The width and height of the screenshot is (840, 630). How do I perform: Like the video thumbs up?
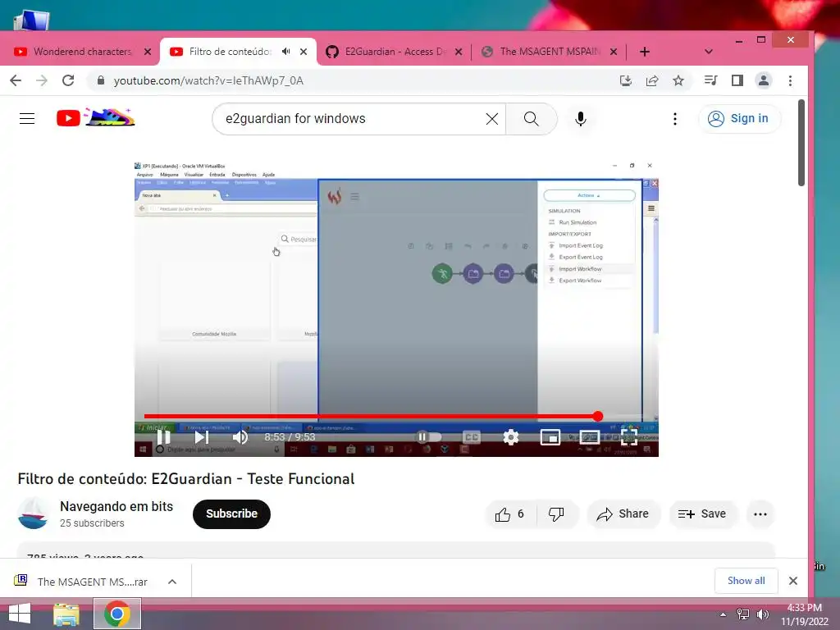(509, 514)
